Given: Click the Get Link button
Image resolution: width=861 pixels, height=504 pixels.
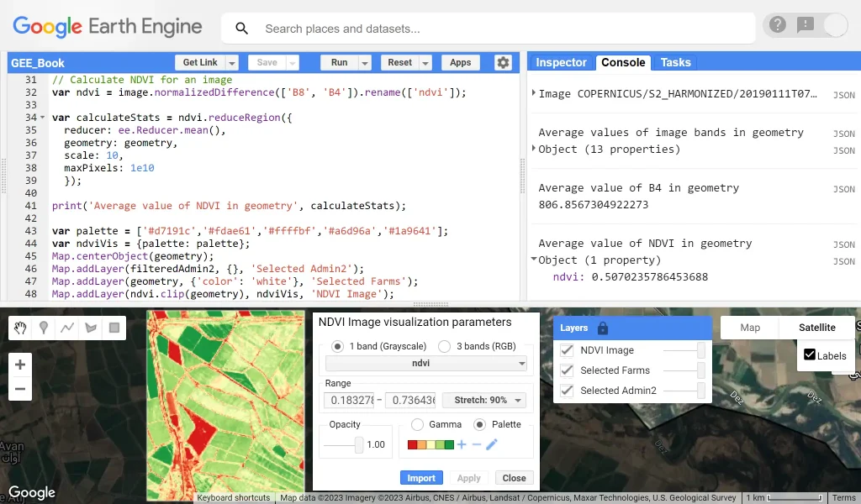Looking at the screenshot, I should click(200, 62).
